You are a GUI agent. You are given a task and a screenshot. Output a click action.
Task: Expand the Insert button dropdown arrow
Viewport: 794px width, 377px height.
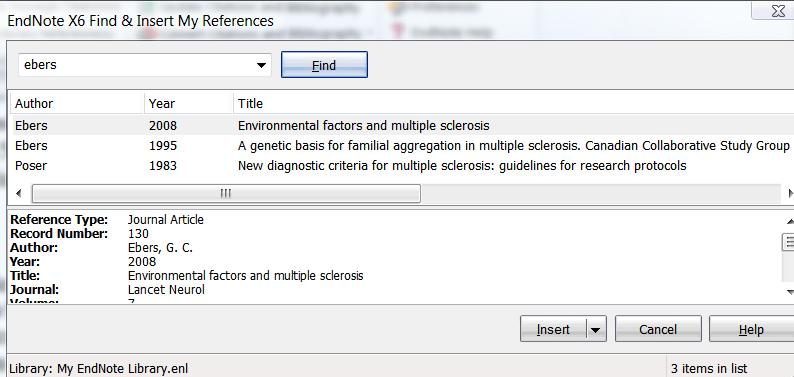point(596,329)
